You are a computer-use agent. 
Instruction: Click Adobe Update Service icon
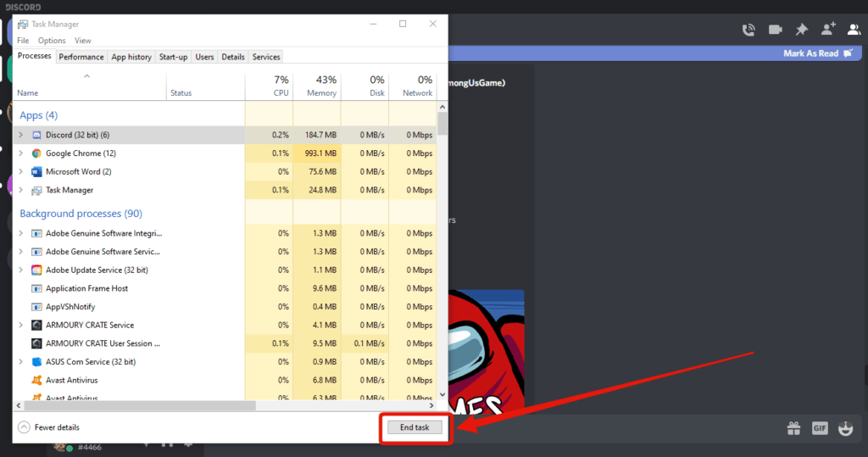pos(36,270)
